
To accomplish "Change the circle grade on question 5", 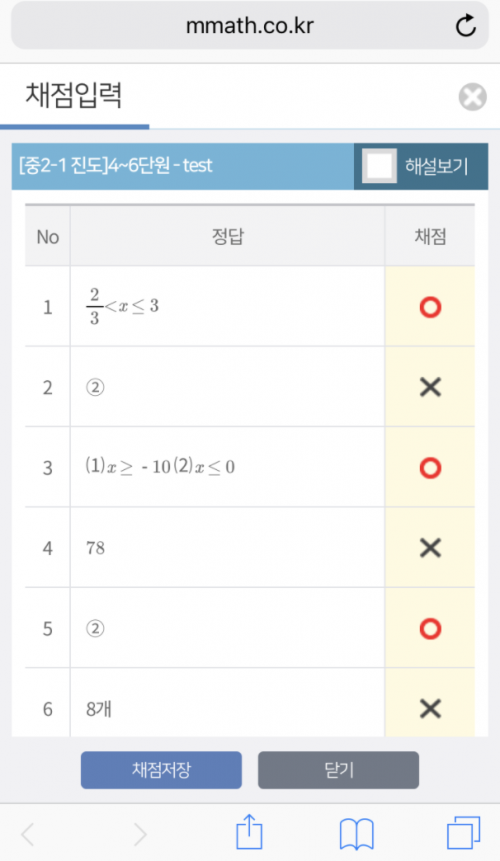I will click(430, 629).
